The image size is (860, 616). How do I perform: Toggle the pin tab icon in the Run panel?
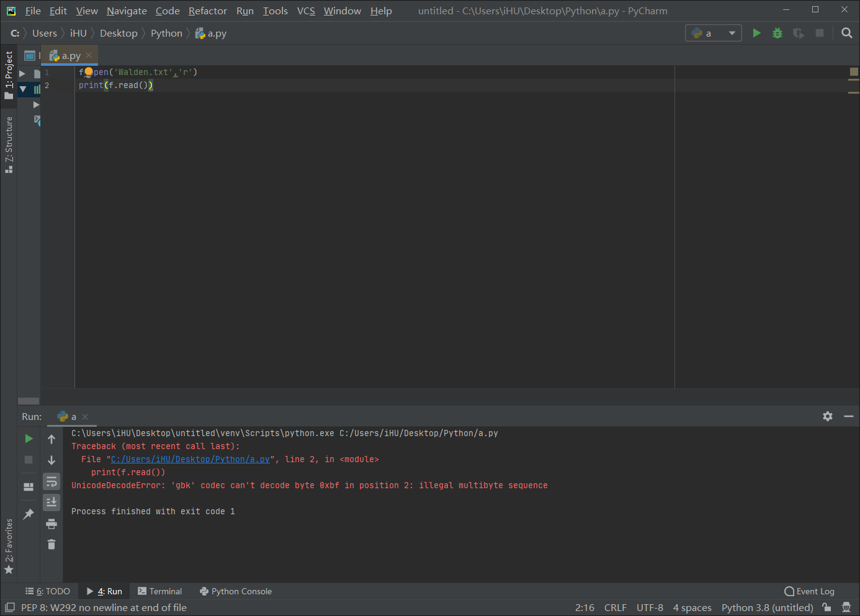click(29, 514)
